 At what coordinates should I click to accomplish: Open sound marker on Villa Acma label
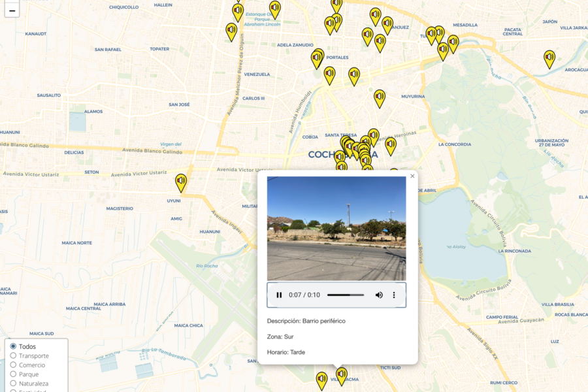341,376
